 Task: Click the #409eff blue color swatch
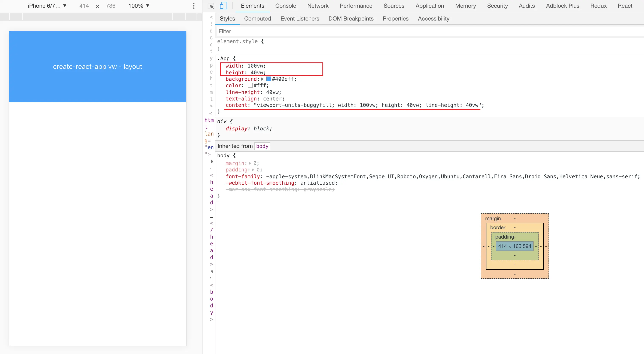(x=268, y=79)
